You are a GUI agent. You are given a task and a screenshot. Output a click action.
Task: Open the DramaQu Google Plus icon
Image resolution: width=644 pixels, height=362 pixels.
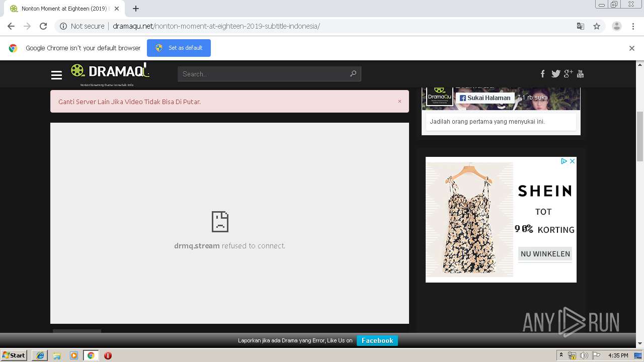click(568, 74)
